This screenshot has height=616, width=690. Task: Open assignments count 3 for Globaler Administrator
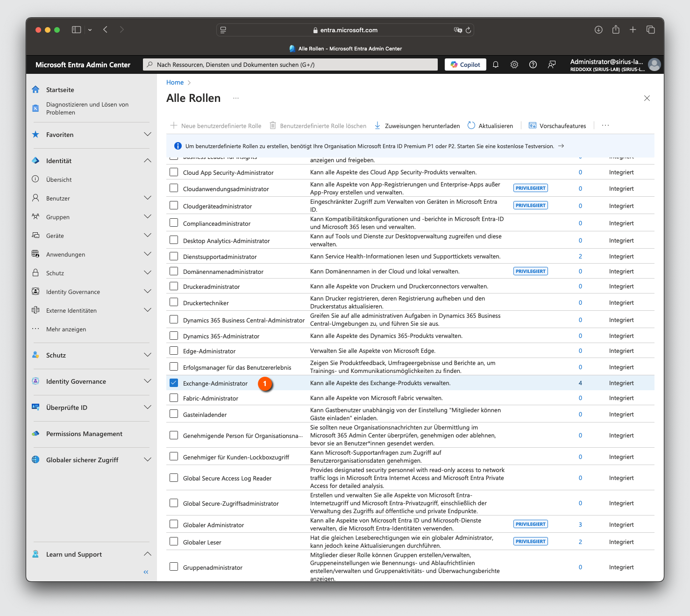pyautogui.click(x=580, y=524)
